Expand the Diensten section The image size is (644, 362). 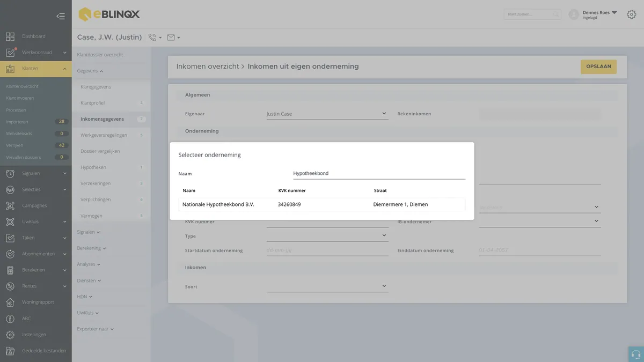pos(89,280)
